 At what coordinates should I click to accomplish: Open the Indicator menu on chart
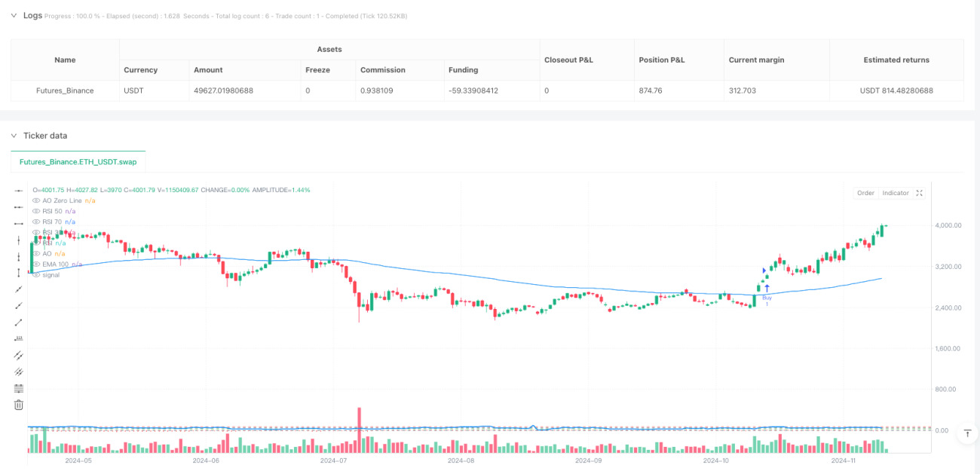(896, 193)
